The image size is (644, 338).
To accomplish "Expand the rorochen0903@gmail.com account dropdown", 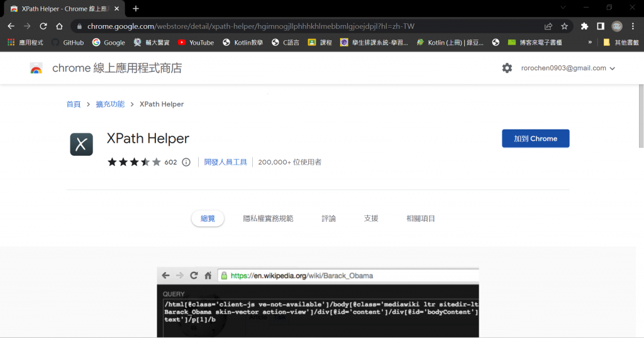I will [x=568, y=68].
